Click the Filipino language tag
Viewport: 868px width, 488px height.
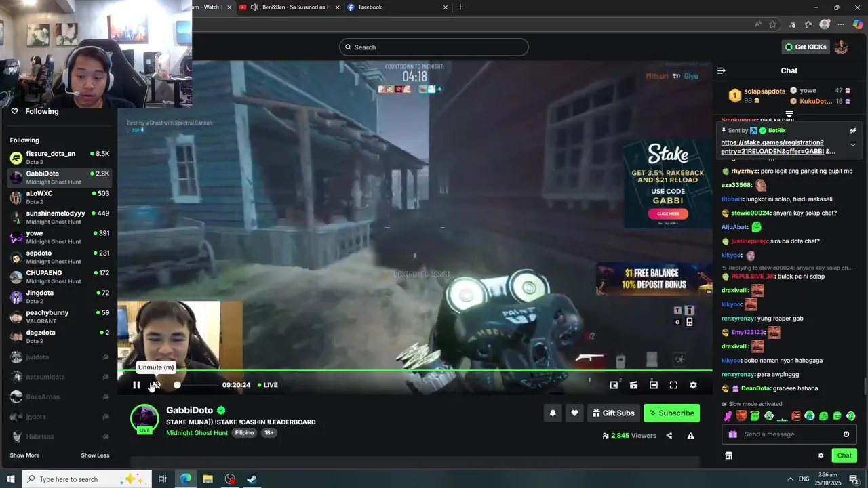coord(244,433)
